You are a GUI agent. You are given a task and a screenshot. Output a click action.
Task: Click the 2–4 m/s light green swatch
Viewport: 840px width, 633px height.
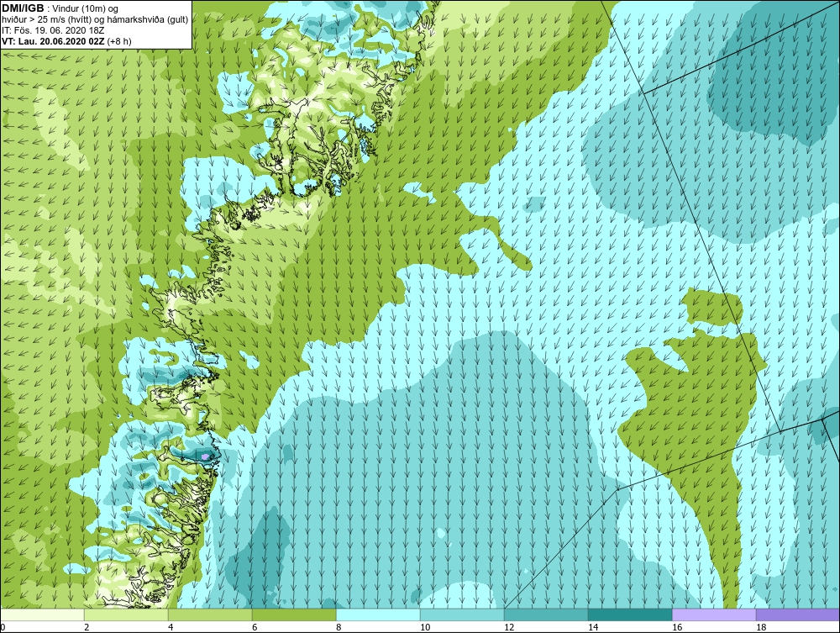point(127,615)
